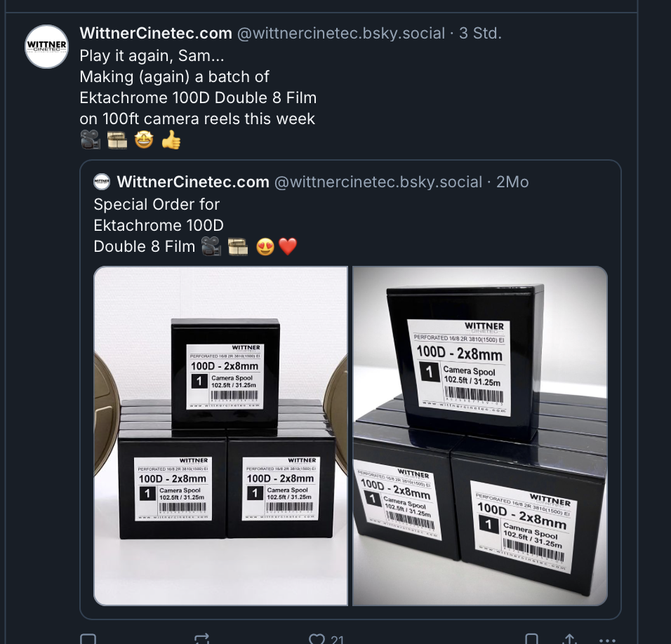Viewport: 671px width, 644px height.
Task: Bookmark the post using the bookmark icon
Action: (531, 639)
